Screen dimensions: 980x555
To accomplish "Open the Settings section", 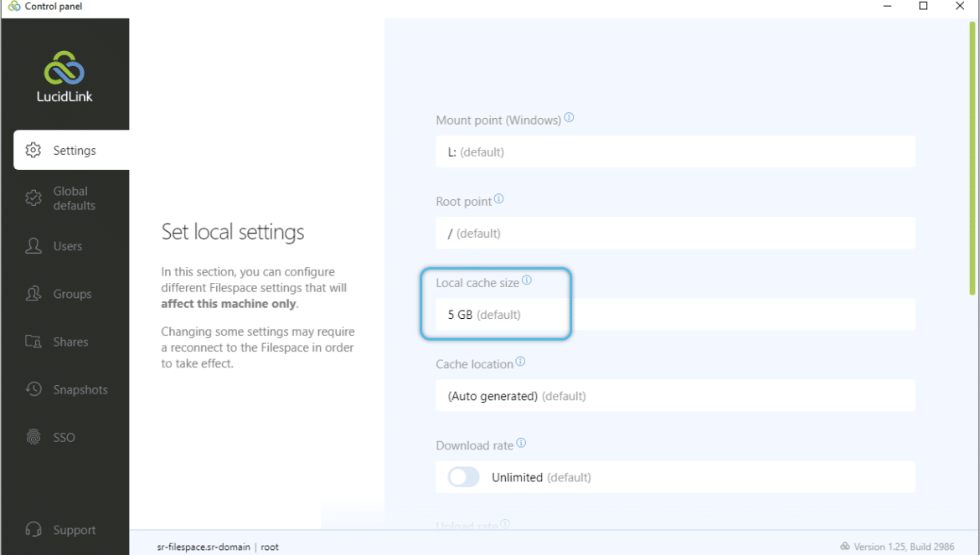I will point(71,150).
